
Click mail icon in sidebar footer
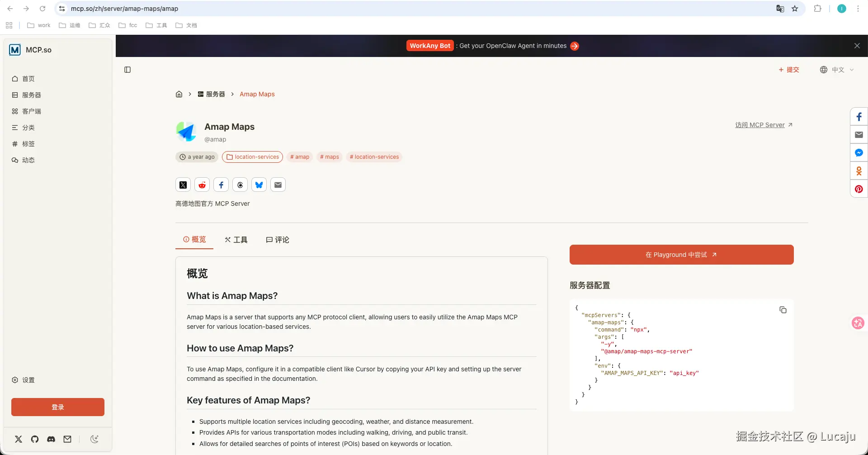[x=67, y=439]
